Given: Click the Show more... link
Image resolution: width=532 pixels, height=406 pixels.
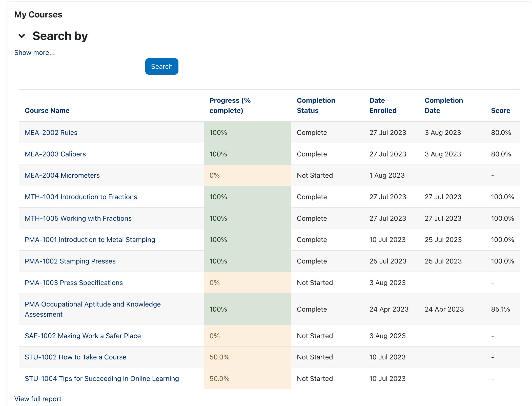Looking at the screenshot, I should point(34,53).
